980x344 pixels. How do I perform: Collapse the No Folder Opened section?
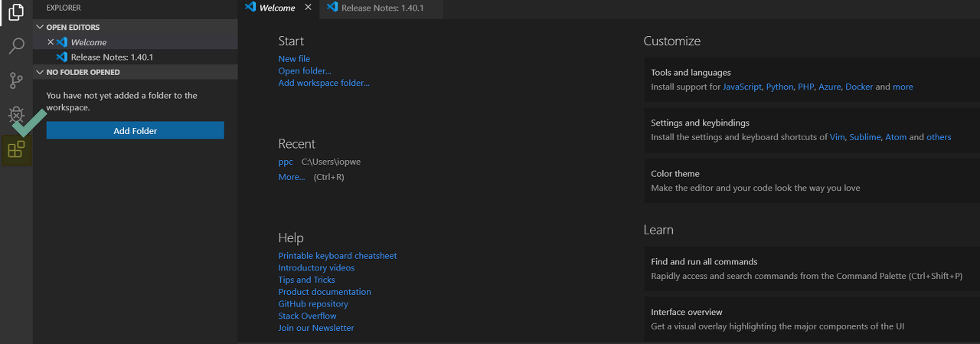pos(135,72)
